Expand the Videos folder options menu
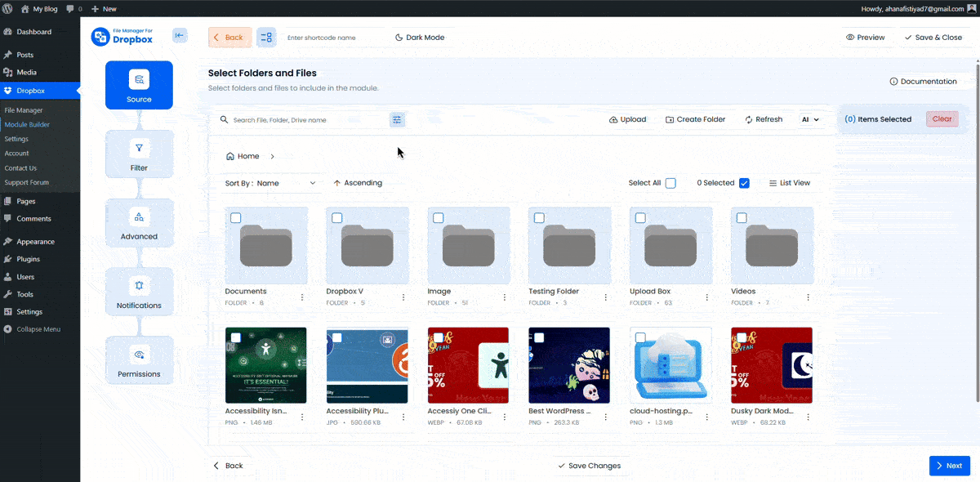This screenshot has width=980, height=482. (808, 296)
